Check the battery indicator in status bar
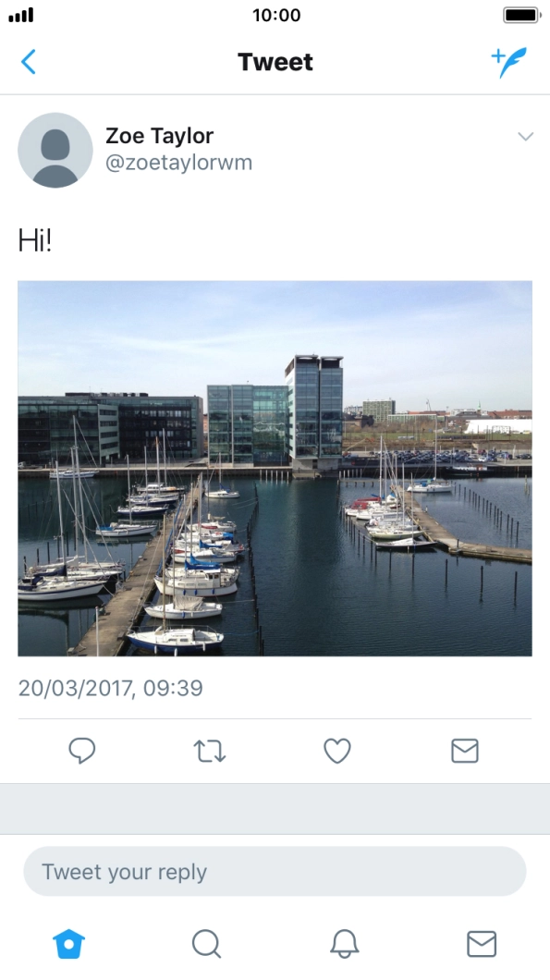This screenshot has height=980, width=550. (521, 15)
